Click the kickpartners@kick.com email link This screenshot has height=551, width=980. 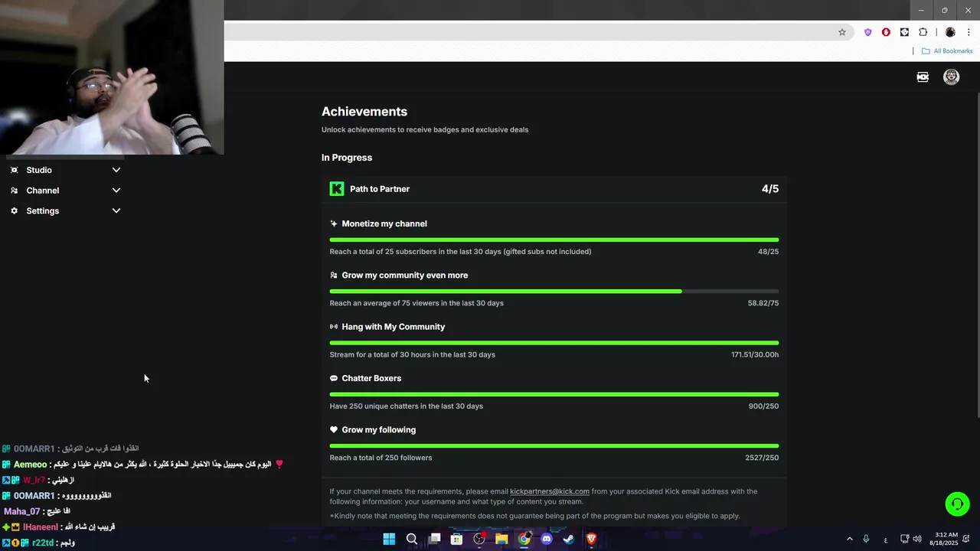coord(550,491)
